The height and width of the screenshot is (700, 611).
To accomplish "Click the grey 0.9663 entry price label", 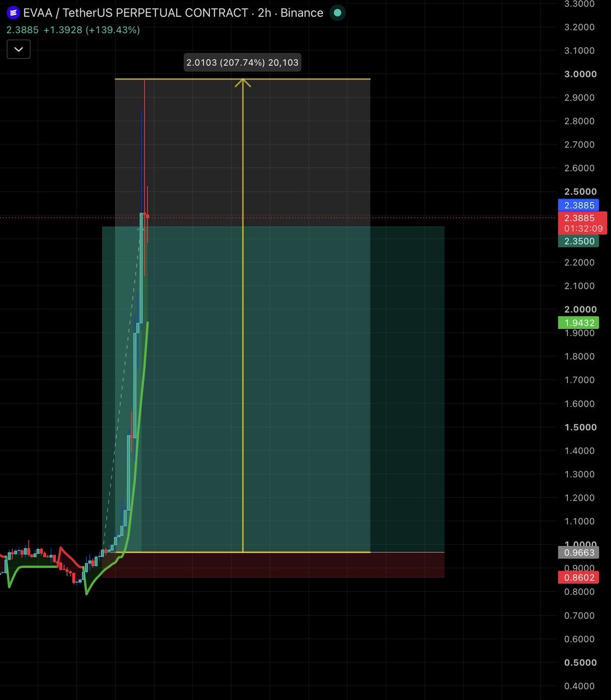I will (578, 552).
